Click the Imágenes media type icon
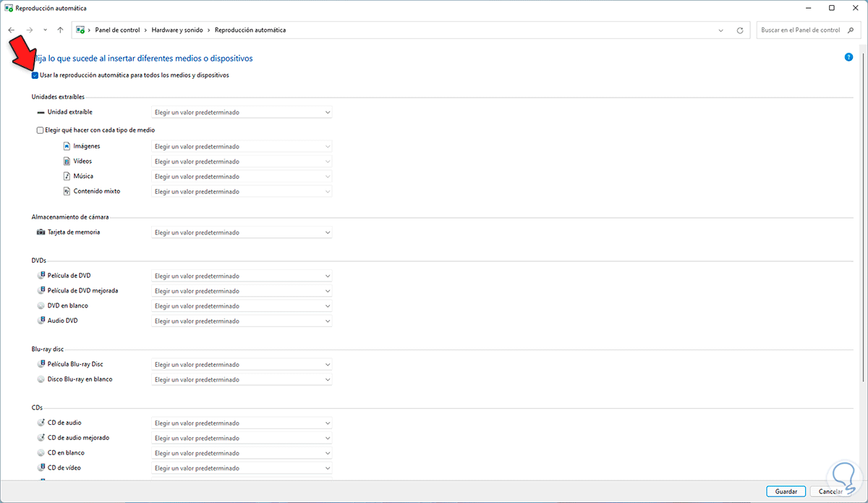Image resolution: width=868 pixels, height=503 pixels. click(67, 146)
